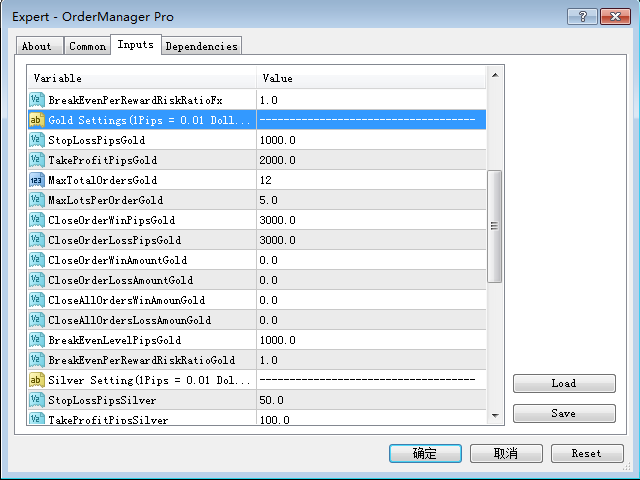Close the Expert dialog window

tap(615, 17)
